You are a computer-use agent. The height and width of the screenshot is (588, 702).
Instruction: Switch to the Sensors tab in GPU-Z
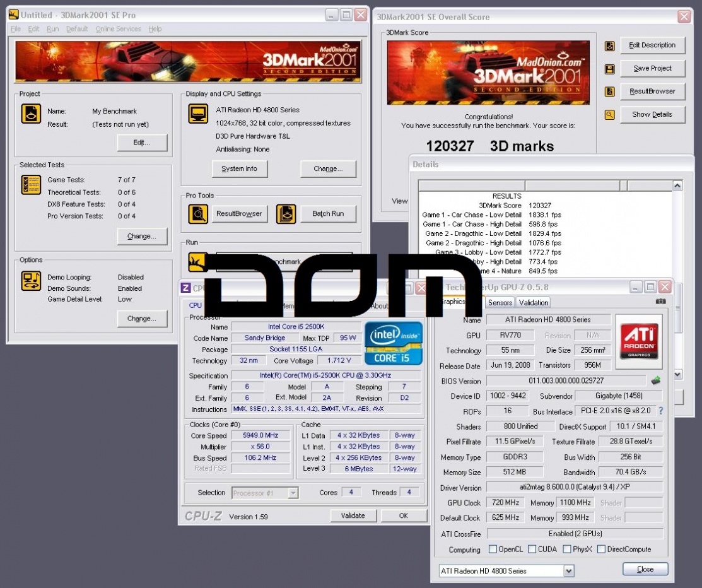tap(500, 303)
